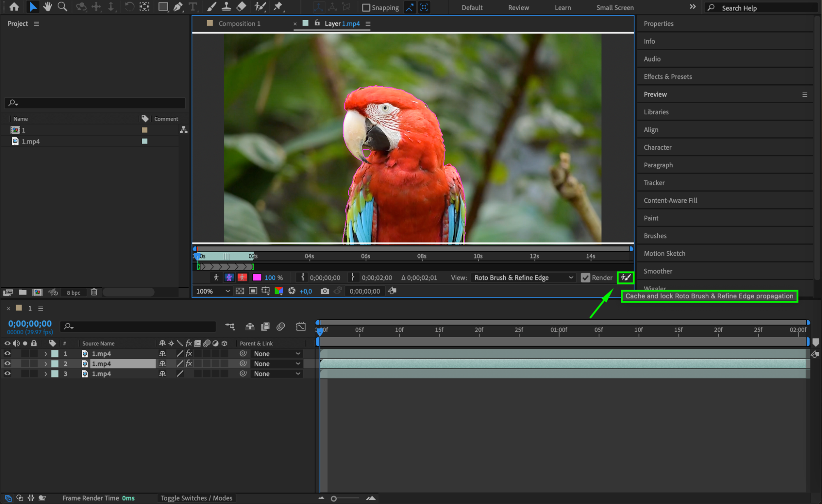The image size is (822, 504).
Task: Select the Type tool
Action: click(x=192, y=7)
